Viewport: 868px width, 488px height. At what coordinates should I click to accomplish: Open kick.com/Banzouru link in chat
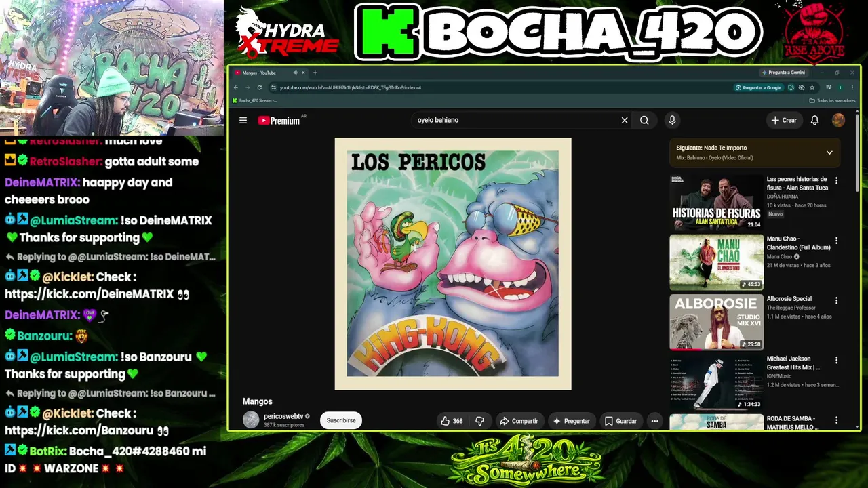(79, 430)
